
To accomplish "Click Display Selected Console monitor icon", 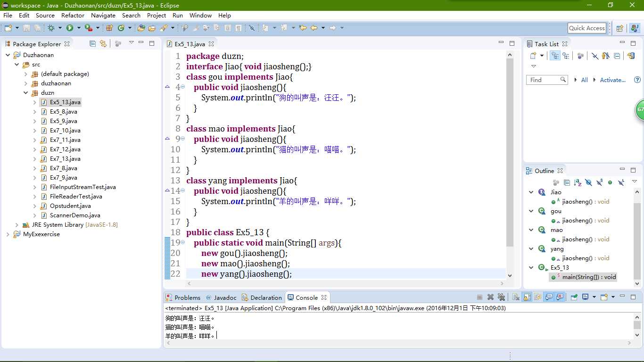I will 585,297.
